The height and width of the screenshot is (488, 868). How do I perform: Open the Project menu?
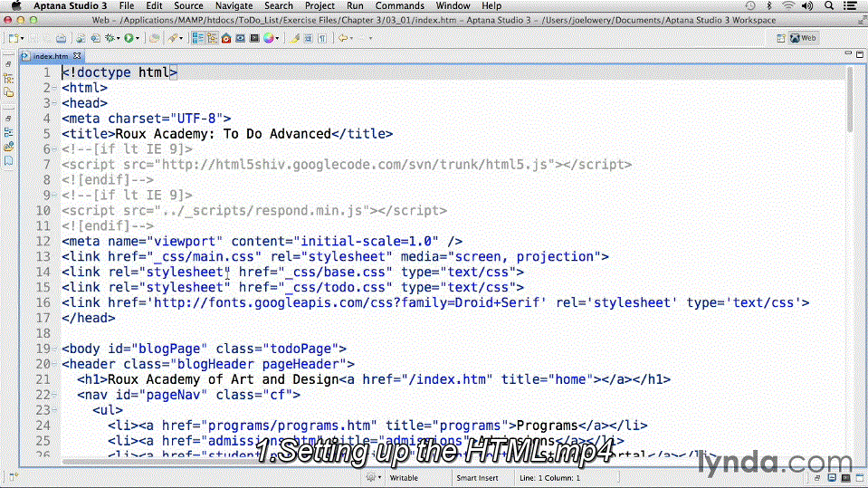click(320, 5)
